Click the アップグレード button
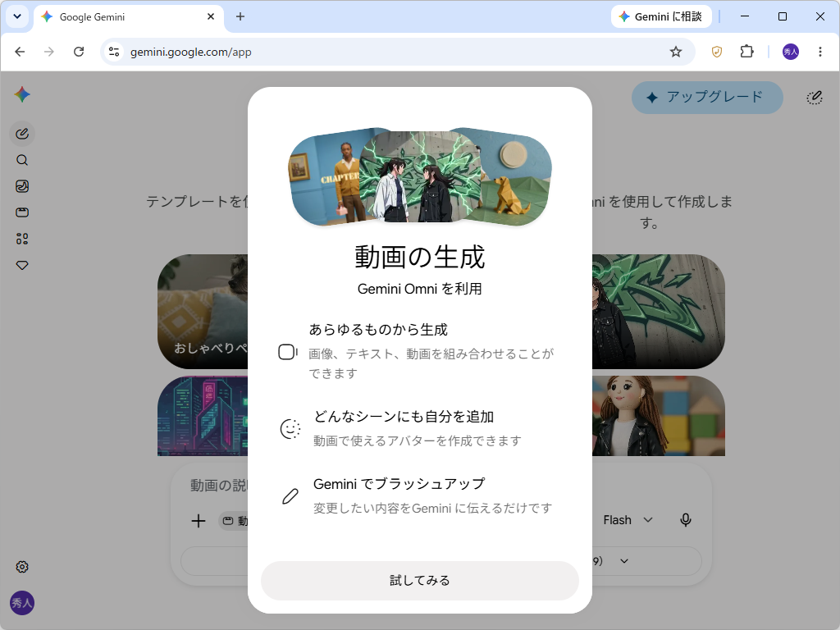This screenshot has height=630, width=840. tap(707, 98)
